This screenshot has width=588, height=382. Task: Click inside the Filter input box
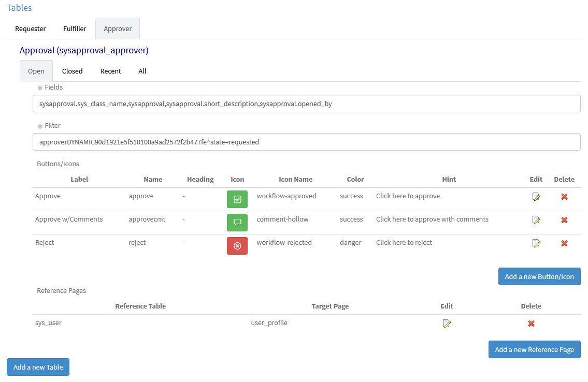pos(307,141)
